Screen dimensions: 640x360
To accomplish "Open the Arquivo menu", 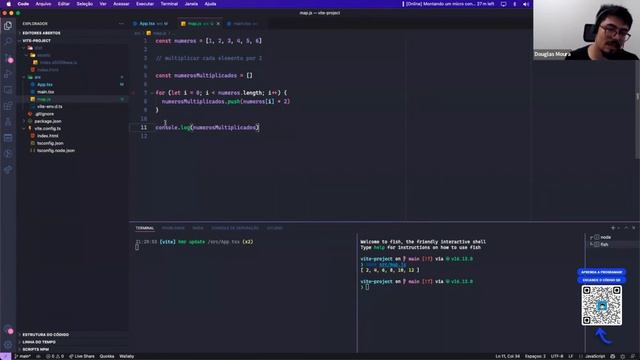I will [44, 4].
